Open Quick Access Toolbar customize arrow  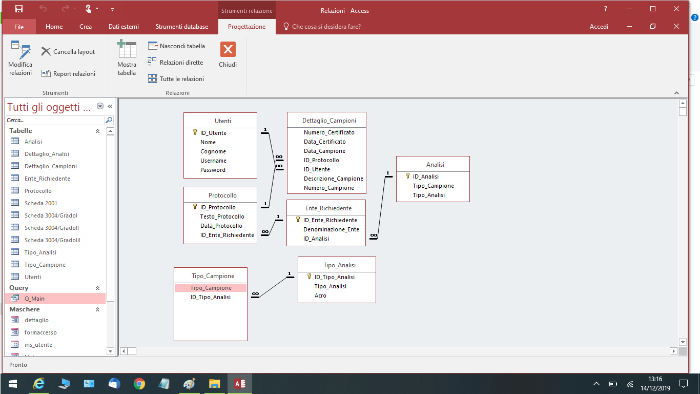point(112,9)
